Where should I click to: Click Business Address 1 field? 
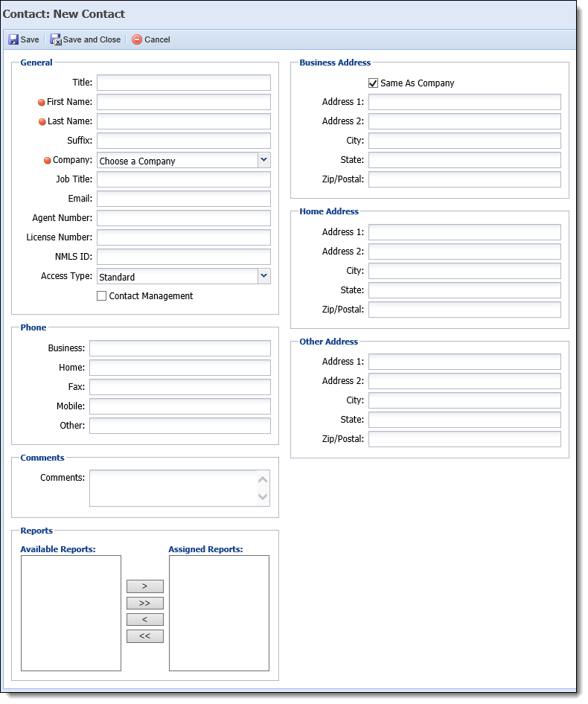[x=465, y=102]
